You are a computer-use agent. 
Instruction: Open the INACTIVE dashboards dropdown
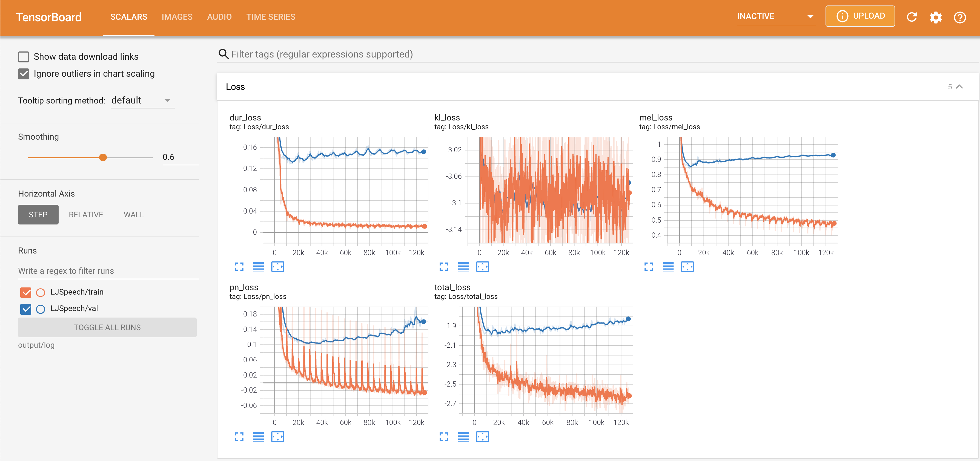pos(776,17)
